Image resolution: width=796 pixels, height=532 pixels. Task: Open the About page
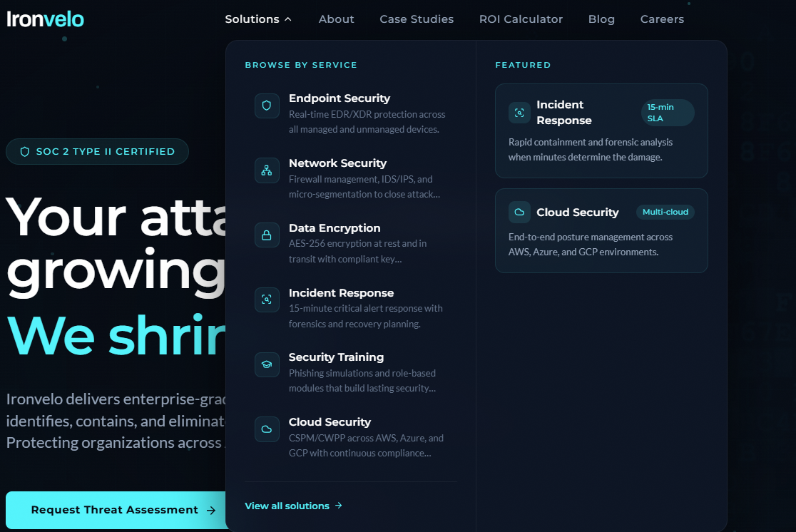click(336, 19)
